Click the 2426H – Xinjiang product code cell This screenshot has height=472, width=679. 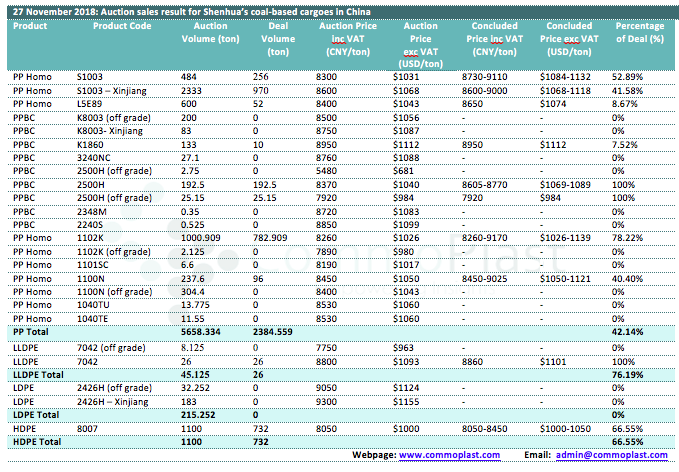(x=116, y=399)
